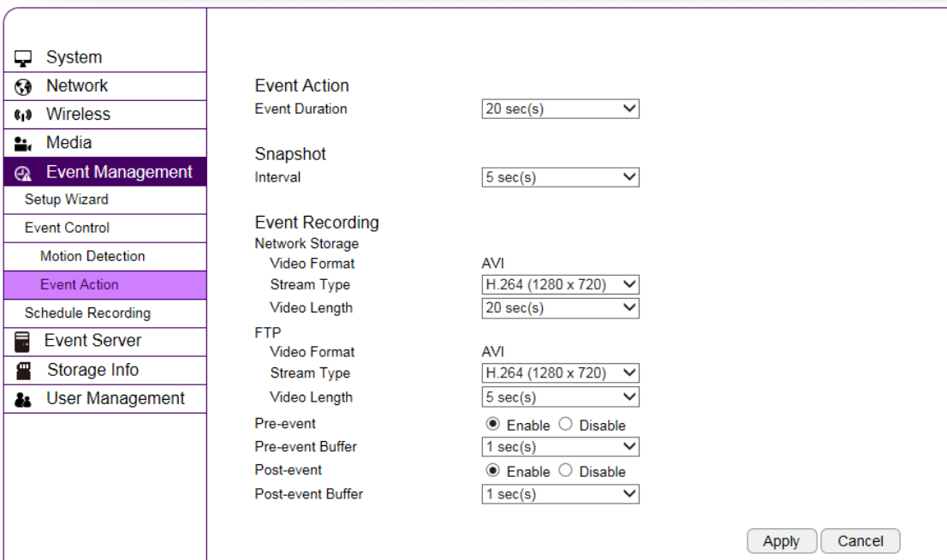Click the Network Storage label
The width and height of the screenshot is (947, 560).
tap(307, 244)
